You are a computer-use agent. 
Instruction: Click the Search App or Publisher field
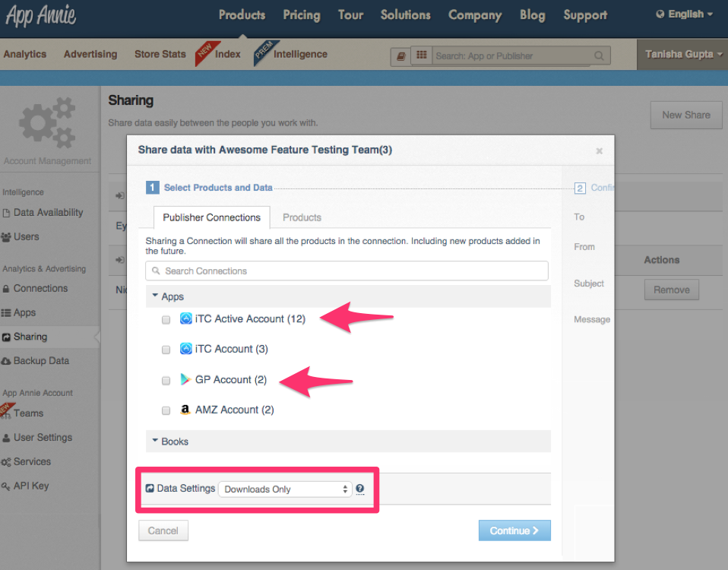[x=521, y=55]
